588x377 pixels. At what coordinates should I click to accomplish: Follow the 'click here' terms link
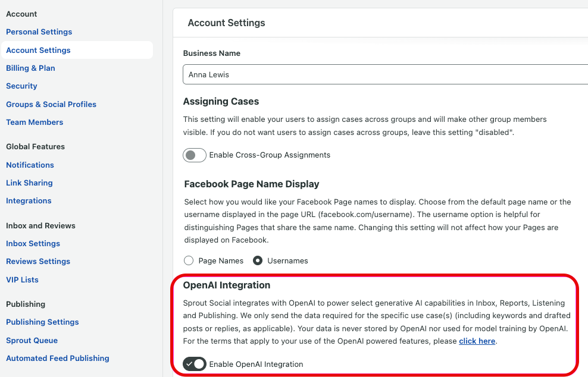pyautogui.click(x=477, y=341)
